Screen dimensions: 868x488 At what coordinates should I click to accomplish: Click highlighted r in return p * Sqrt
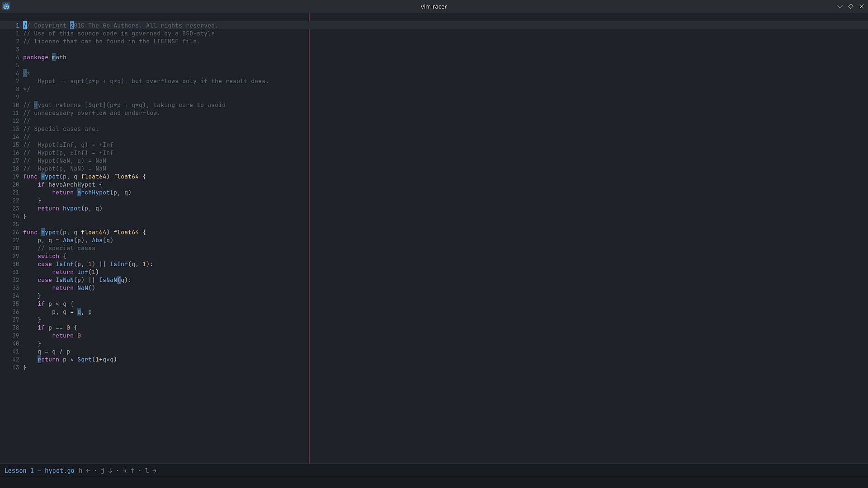pos(39,360)
